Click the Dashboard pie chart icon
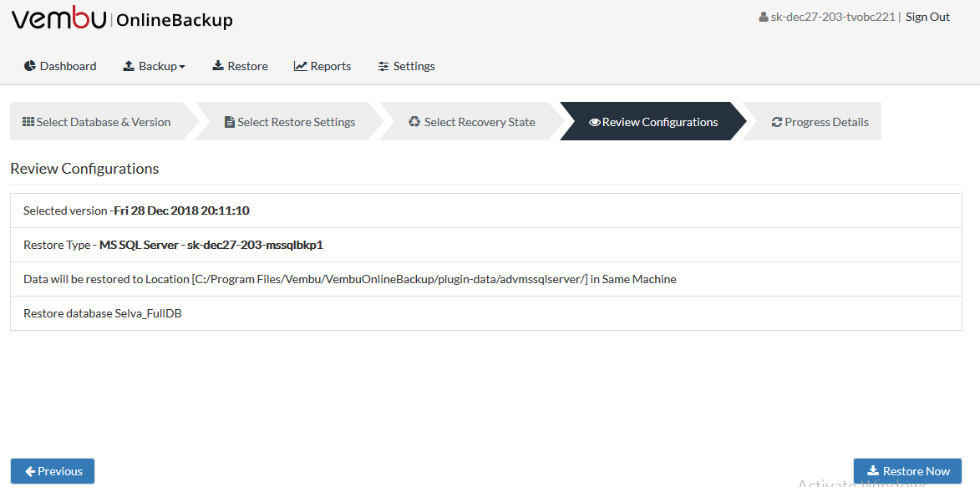980x487 pixels. (x=29, y=66)
